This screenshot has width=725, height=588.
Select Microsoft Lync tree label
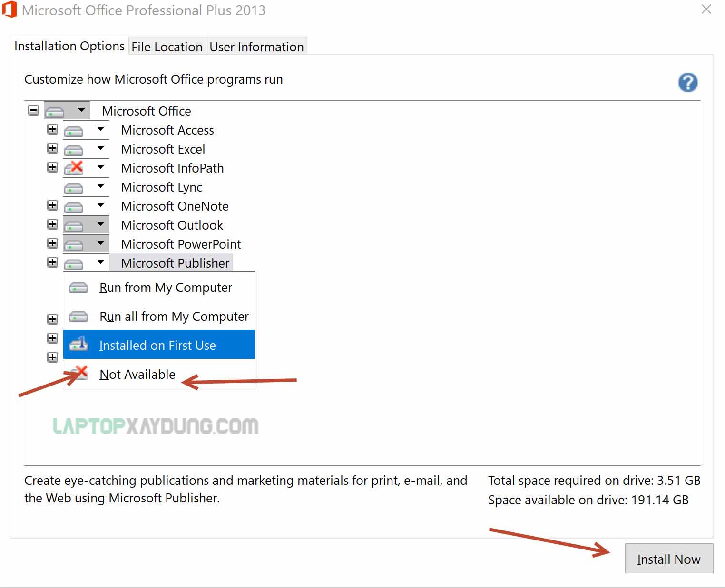point(162,187)
